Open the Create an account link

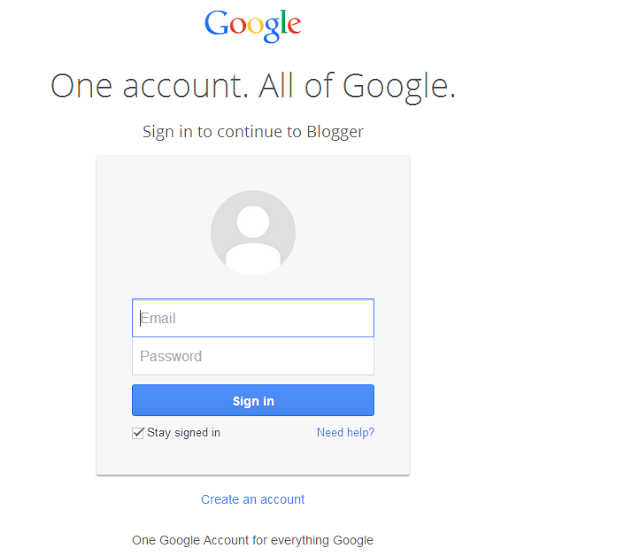pyautogui.click(x=253, y=499)
